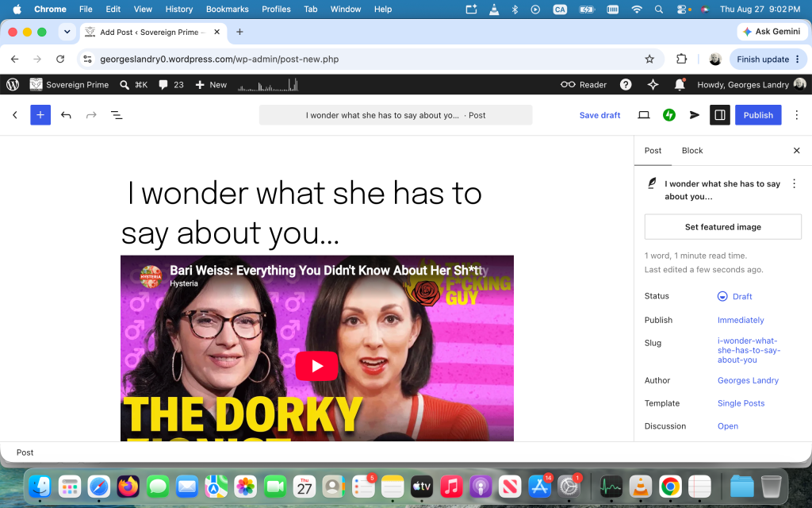Click Hysteria channel avatar in video

[151, 276]
